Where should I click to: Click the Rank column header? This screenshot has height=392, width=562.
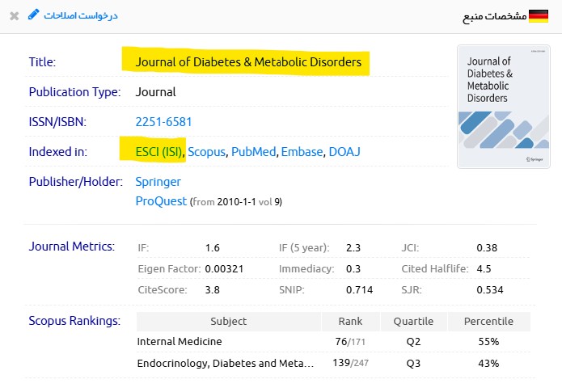click(x=351, y=321)
